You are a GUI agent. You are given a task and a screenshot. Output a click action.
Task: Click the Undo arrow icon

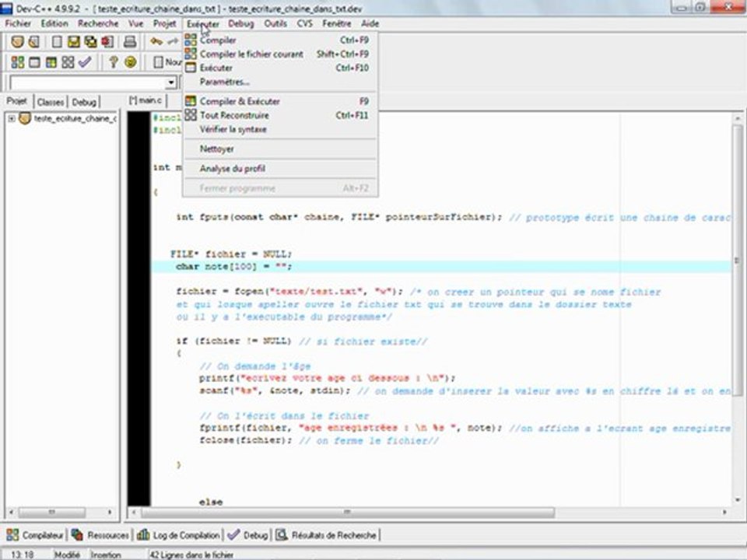click(x=156, y=42)
